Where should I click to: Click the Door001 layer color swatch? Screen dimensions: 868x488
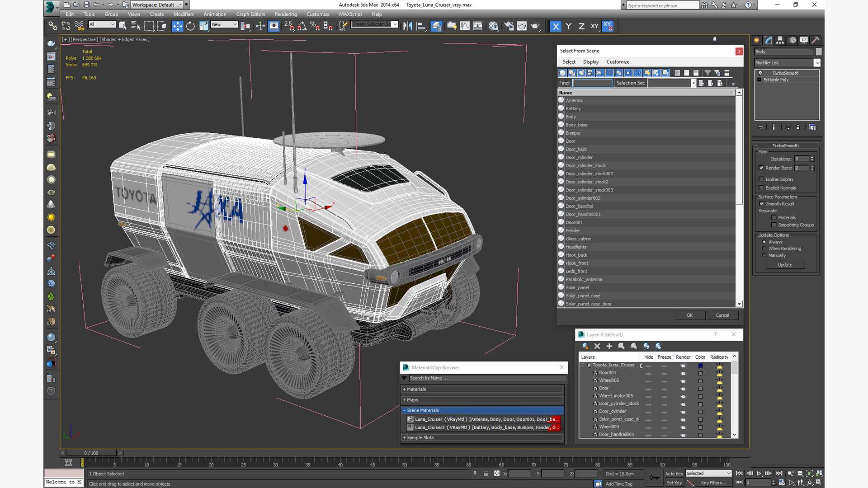[x=700, y=373]
